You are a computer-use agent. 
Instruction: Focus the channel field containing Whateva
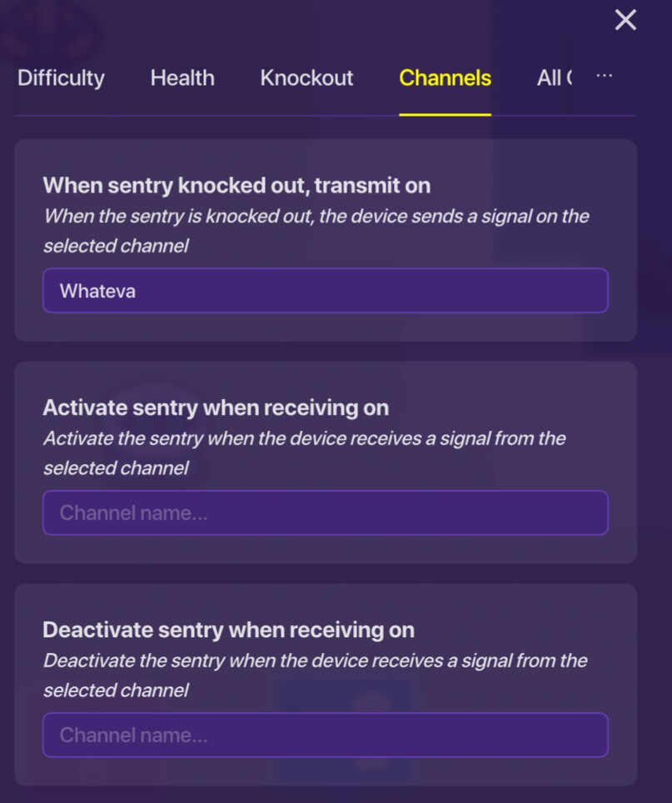[x=325, y=291]
